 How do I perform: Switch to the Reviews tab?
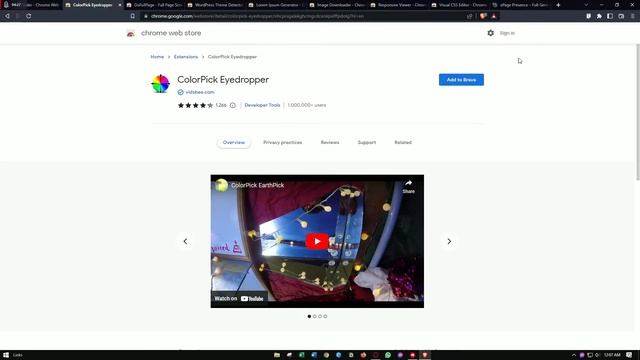330,142
